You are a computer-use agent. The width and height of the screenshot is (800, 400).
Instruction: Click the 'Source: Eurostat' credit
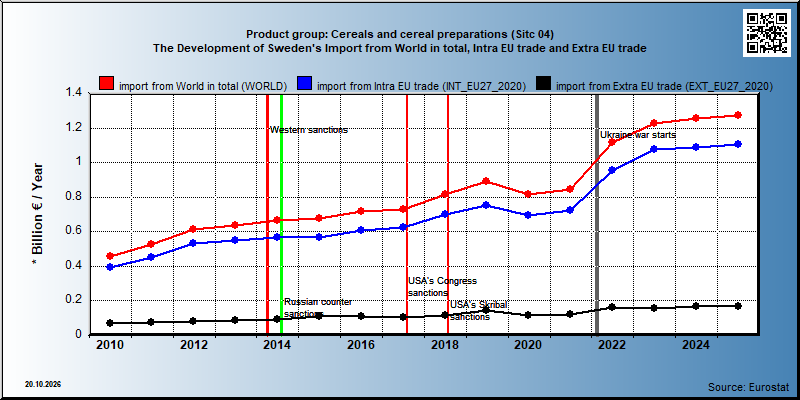tap(748, 386)
